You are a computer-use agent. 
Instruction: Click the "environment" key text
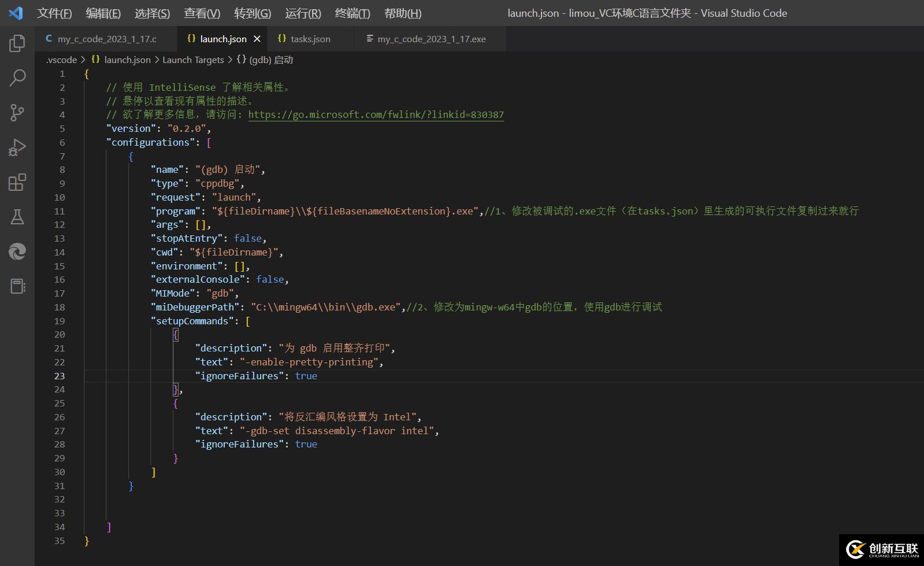pos(187,266)
